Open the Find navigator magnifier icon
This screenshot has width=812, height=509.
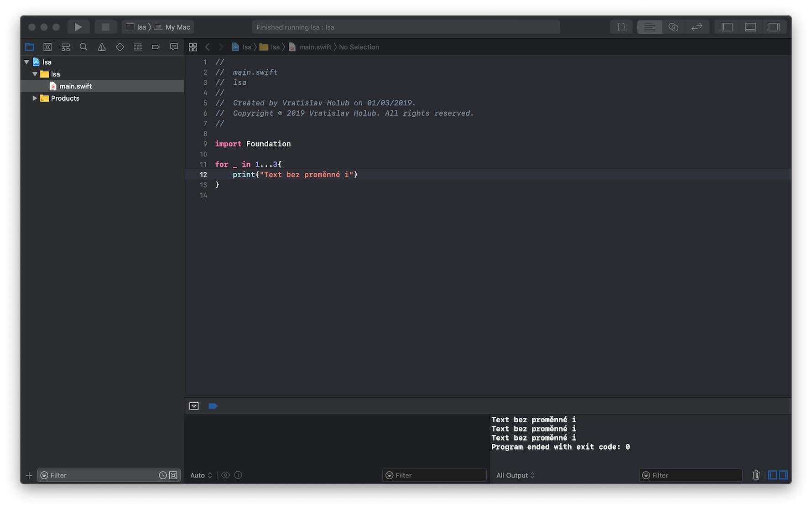(83, 47)
